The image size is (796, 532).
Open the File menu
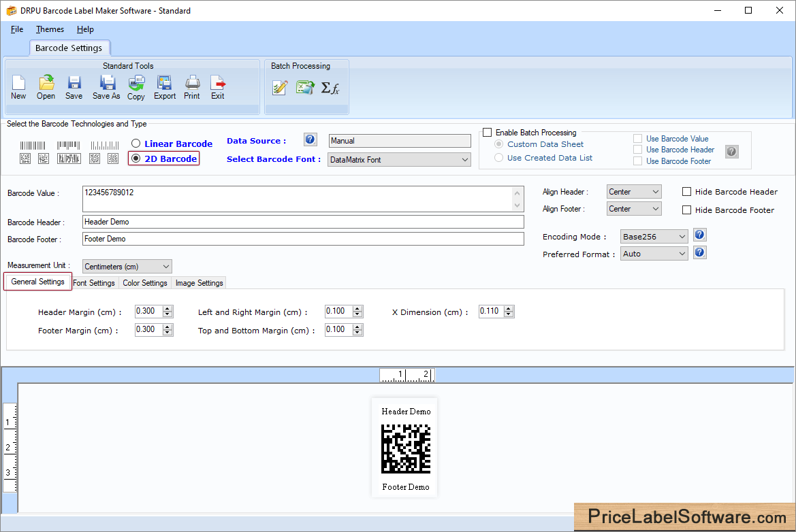coord(17,29)
